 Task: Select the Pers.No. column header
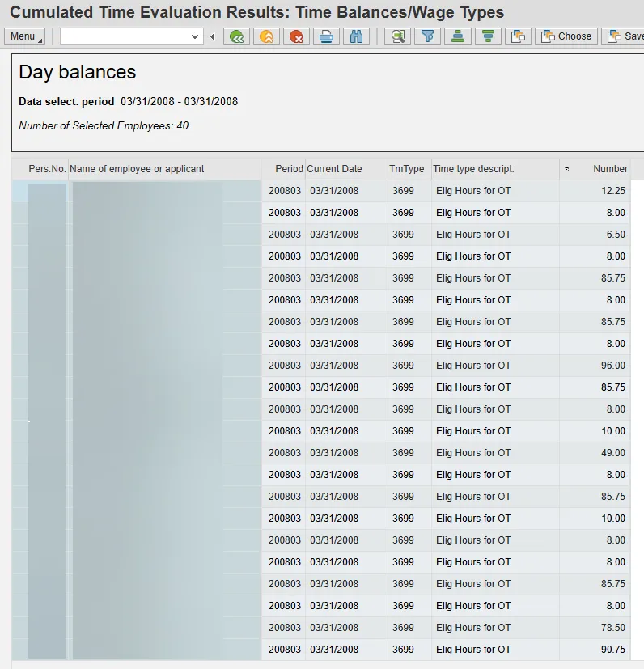(47, 169)
